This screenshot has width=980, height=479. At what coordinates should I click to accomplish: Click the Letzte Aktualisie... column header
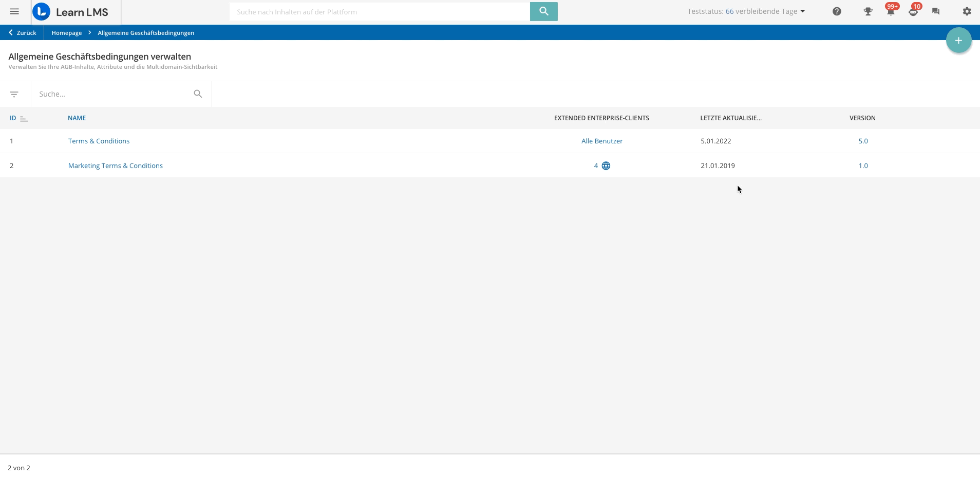click(731, 118)
